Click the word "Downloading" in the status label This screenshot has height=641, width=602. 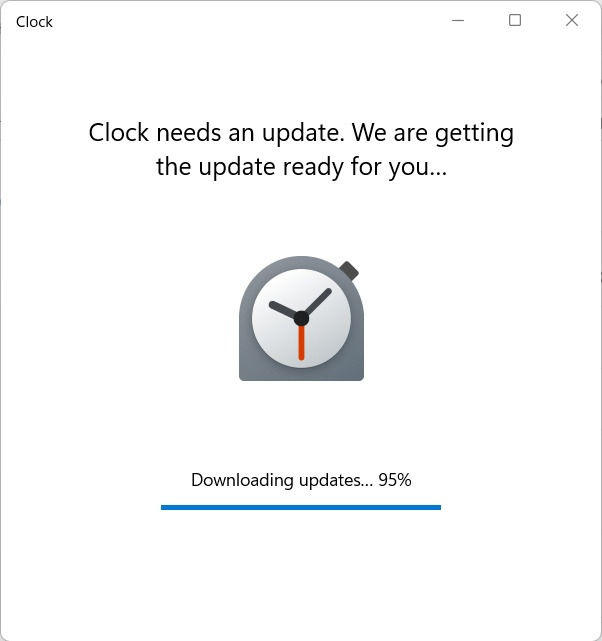coord(242,480)
